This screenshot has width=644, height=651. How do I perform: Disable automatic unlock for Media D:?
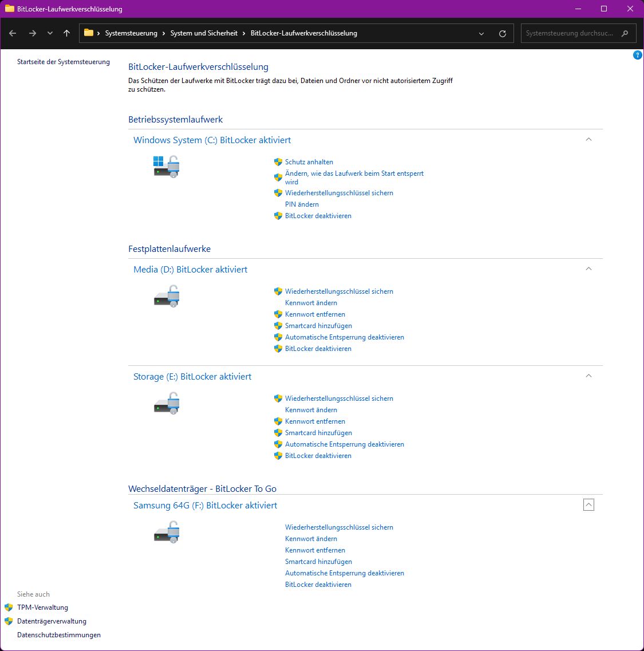click(x=344, y=337)
